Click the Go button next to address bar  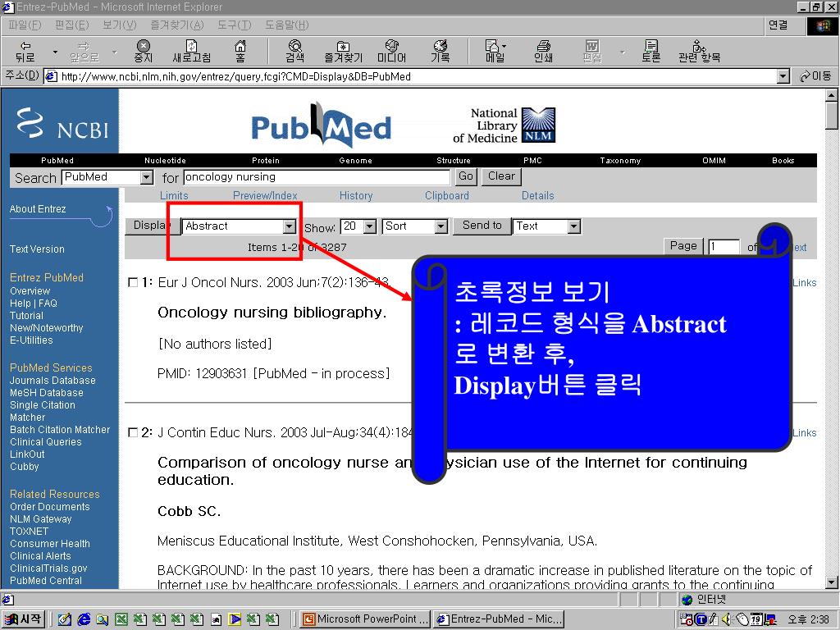815,76
